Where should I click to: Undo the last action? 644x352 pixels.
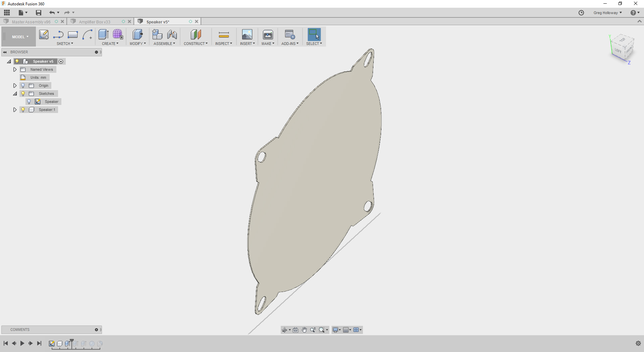52,13
